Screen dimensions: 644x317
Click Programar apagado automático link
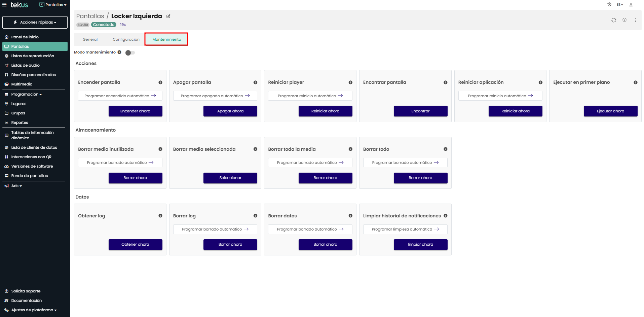click(215, 96)
